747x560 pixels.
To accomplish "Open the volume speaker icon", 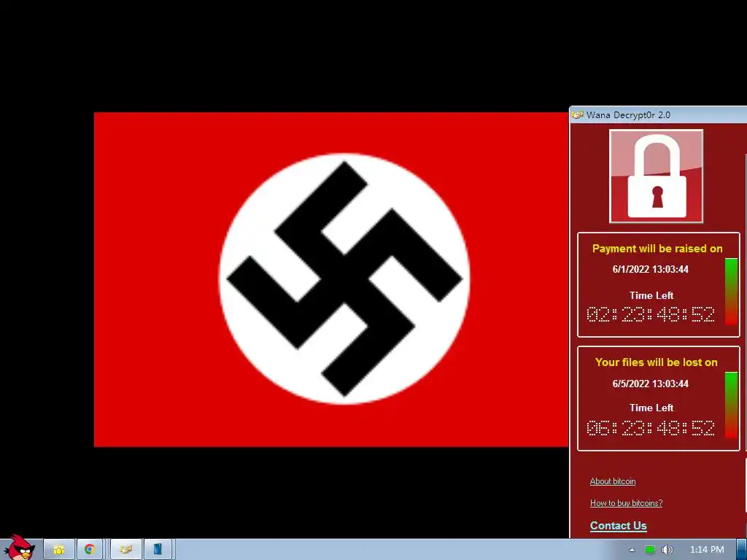I will point(667,550).
